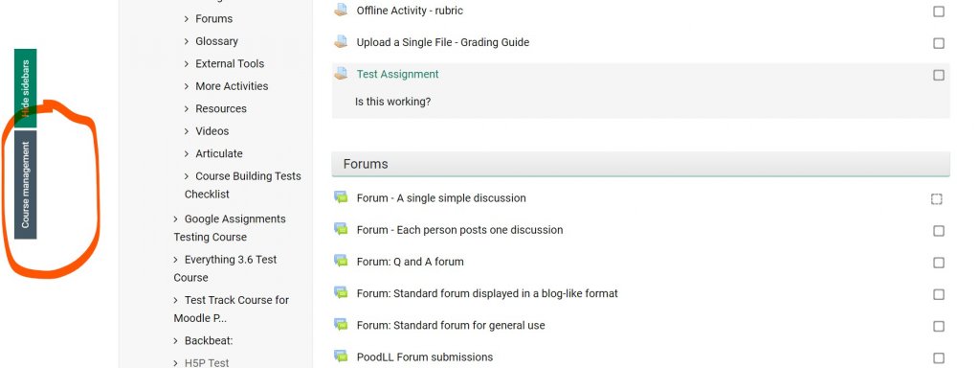Click the general use forum icon
The image size is (980, 368).
[x=341, y=325]
